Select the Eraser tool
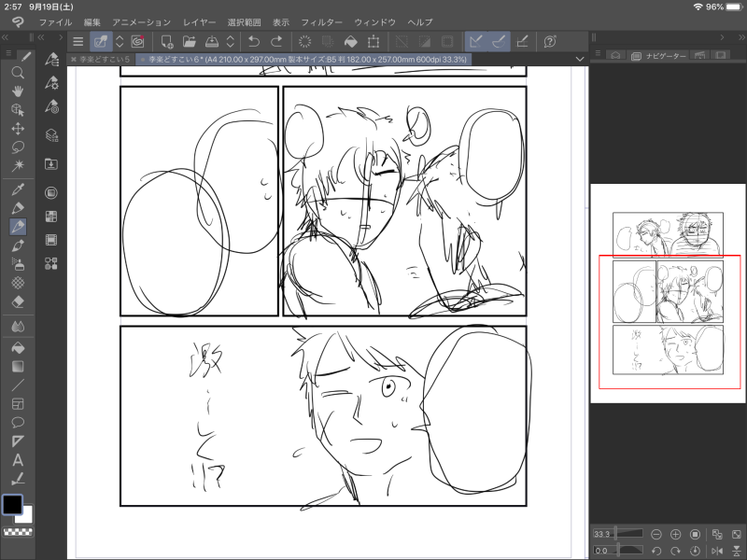This screenshot has height=560, width=747. coord(18,301)
